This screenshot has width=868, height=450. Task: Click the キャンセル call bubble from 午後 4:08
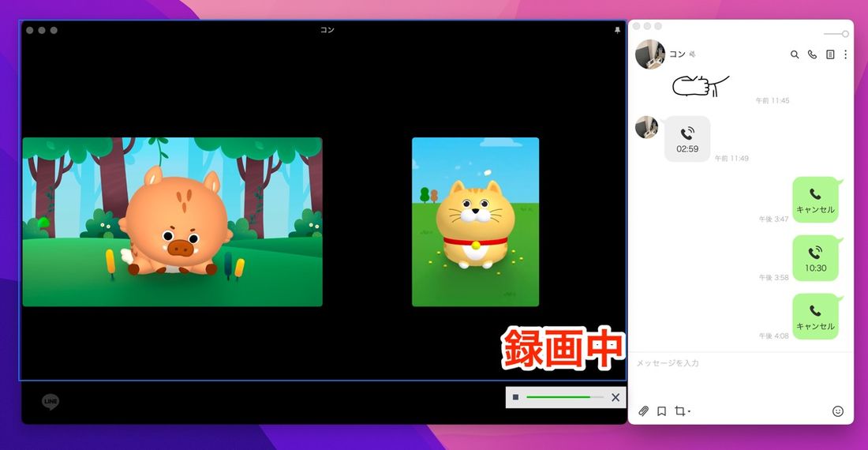tap(815, 317)
